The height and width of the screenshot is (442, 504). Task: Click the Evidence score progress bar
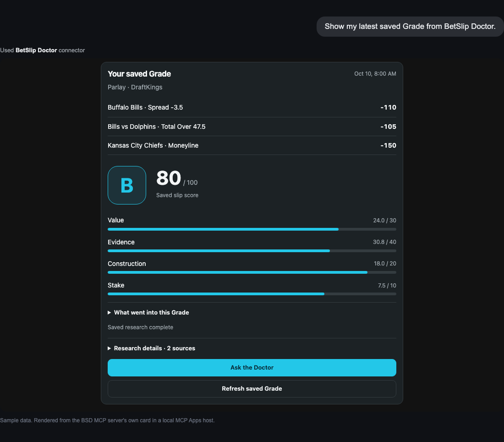[x=252, y=251]
